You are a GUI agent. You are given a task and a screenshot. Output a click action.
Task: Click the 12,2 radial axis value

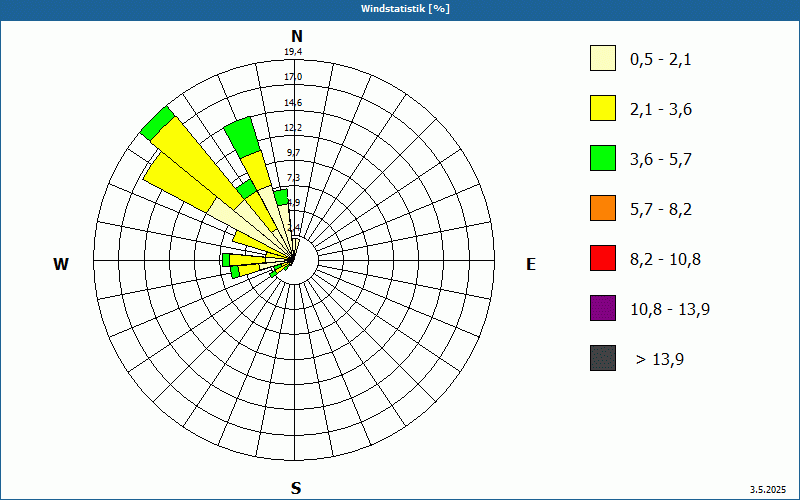click(293, 128)
